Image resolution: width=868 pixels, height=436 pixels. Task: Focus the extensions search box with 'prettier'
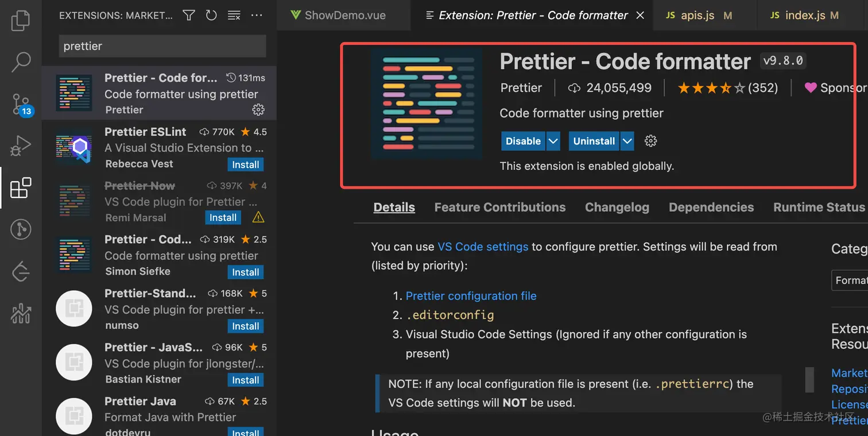click(162, 46)
